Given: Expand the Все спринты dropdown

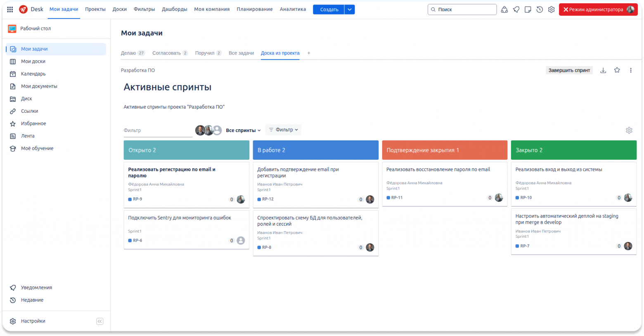Looking at the screenshot, I should [243, 130].
